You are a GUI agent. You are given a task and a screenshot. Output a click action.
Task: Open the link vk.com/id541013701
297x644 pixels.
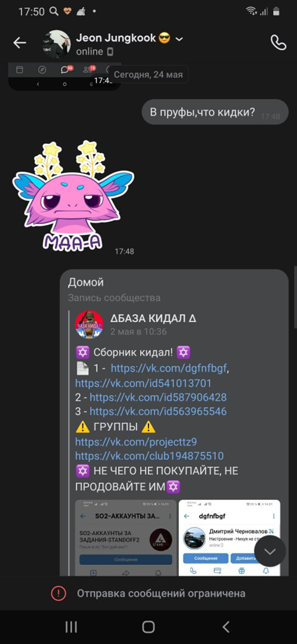[143, 383]
